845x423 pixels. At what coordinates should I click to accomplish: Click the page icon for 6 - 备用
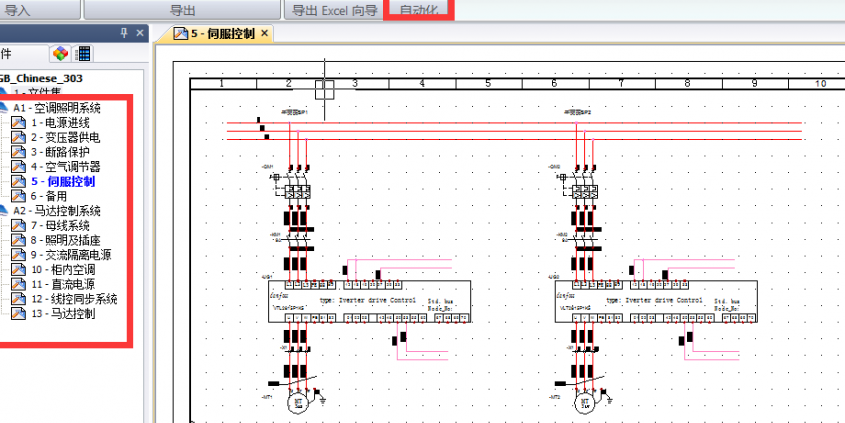[19, 196]
